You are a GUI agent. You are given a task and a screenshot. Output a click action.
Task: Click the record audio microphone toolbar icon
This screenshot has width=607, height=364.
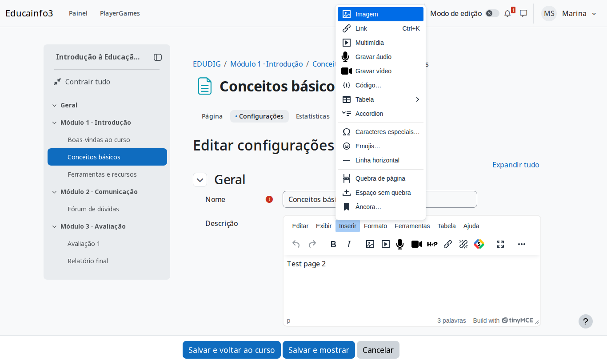click(x=400, y=244)
